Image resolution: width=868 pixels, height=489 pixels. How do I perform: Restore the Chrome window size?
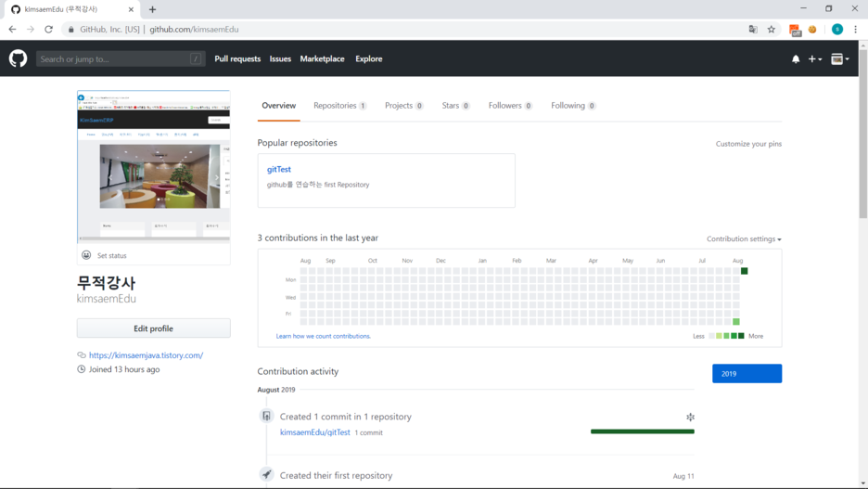click(829, 8)
